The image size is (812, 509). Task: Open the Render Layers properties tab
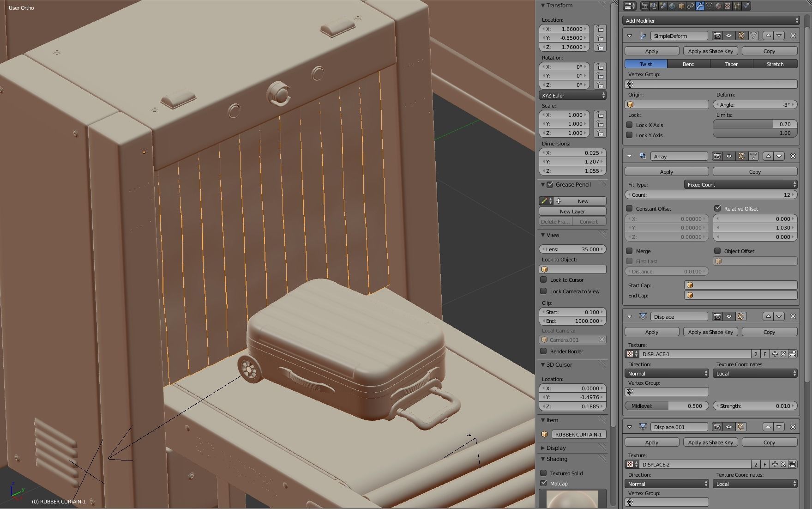pyautogui.click(x=654, y=6)
